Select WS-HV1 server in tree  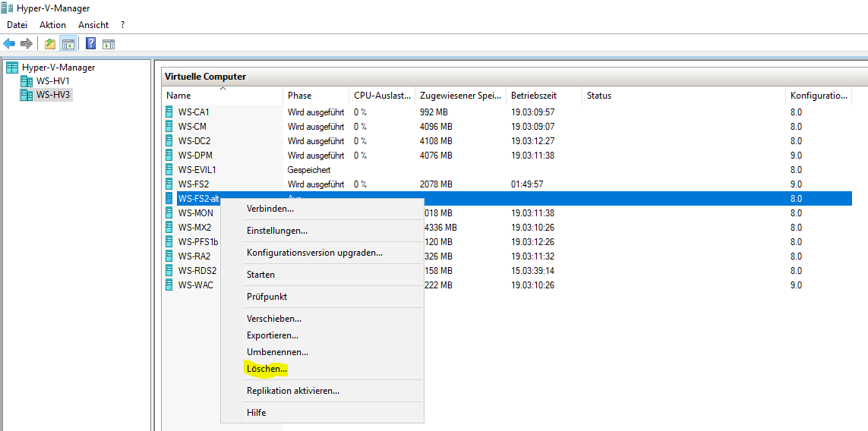point(53,81)
